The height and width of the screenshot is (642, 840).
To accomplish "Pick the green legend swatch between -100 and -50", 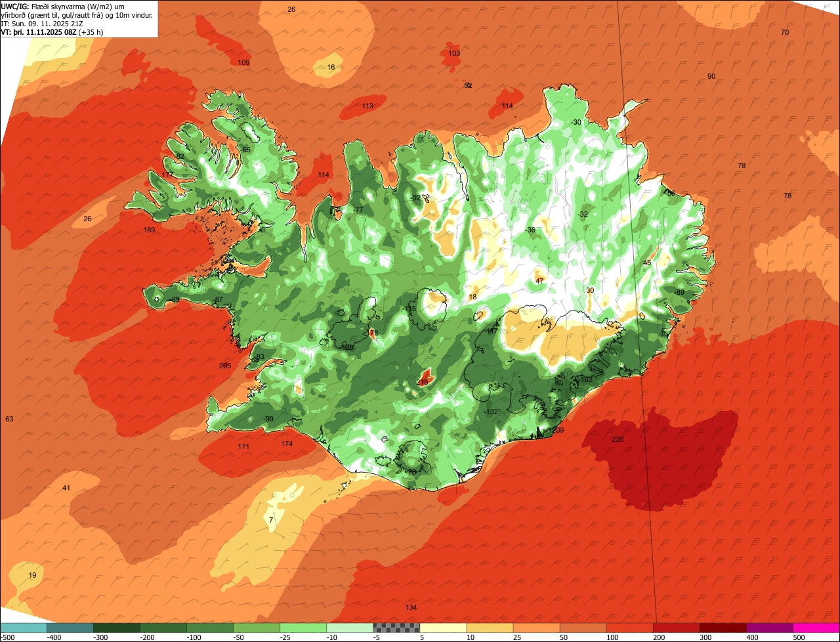I will [x=209, y=628].
